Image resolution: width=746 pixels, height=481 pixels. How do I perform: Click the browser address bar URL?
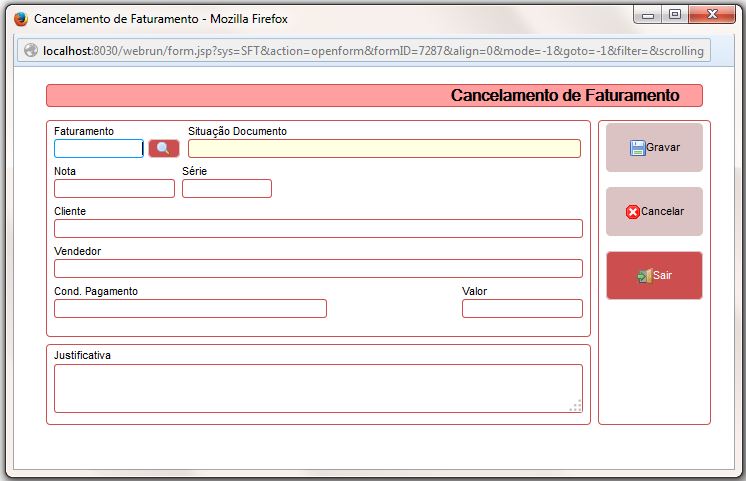(x=373, y=50)
